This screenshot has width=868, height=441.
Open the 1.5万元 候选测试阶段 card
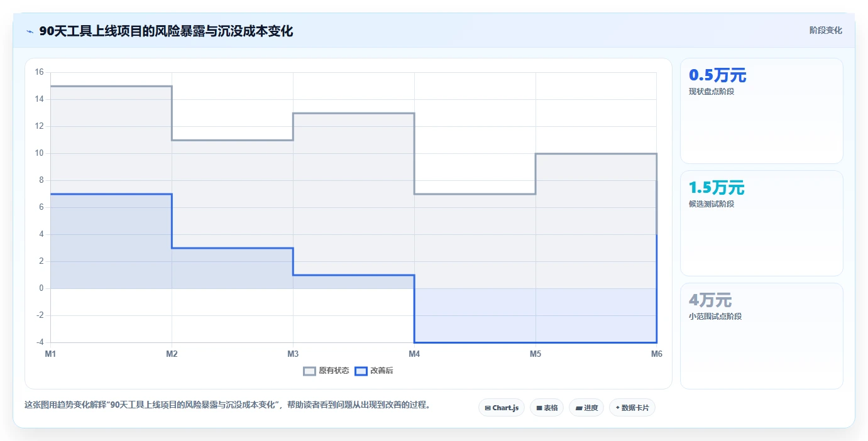(x=762, y=223)
